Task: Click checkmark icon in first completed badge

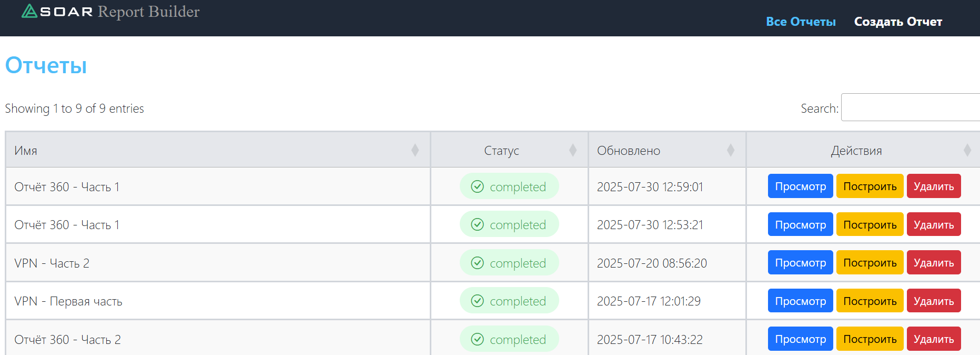Action: [477, 186]
